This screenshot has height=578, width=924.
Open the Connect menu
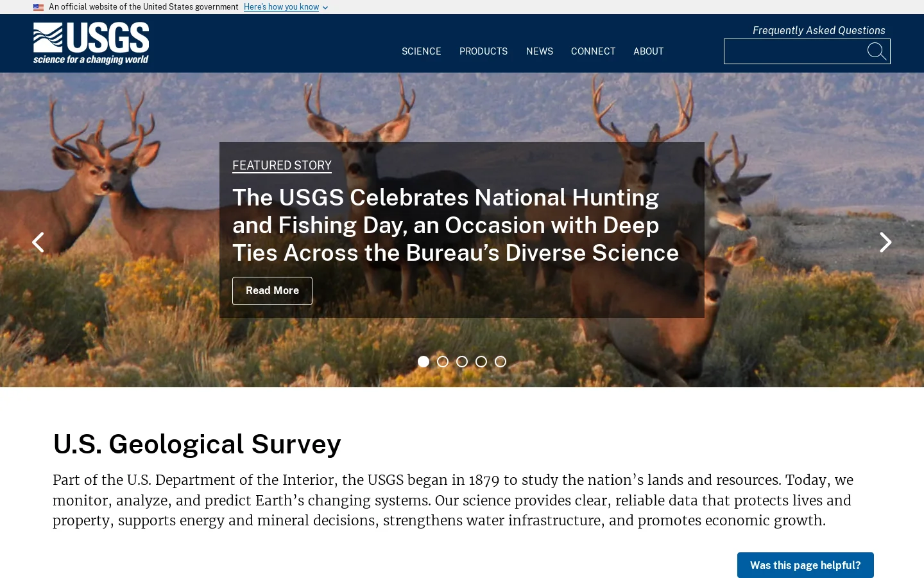coord(593,51)
